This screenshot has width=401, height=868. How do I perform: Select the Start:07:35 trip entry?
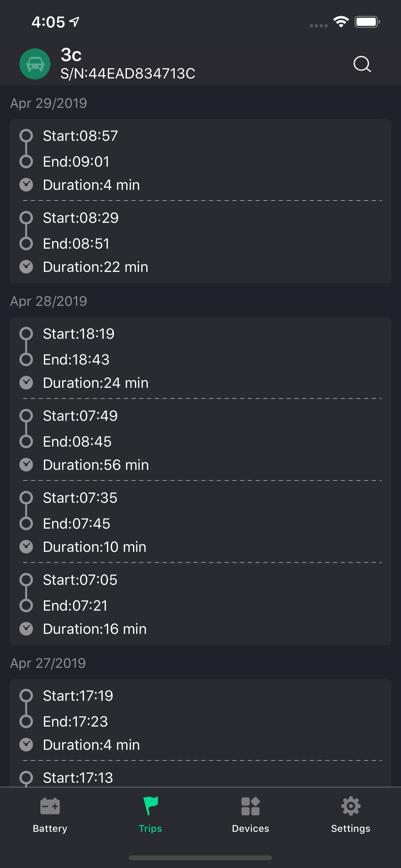pyautogui.click(x=200, y=522)
